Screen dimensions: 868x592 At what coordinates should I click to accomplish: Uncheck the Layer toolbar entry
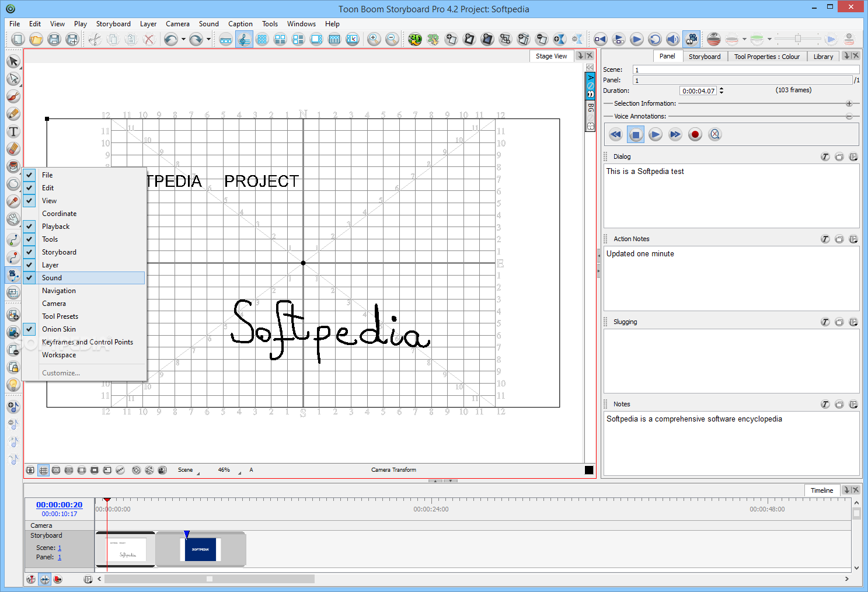point(84,265)
